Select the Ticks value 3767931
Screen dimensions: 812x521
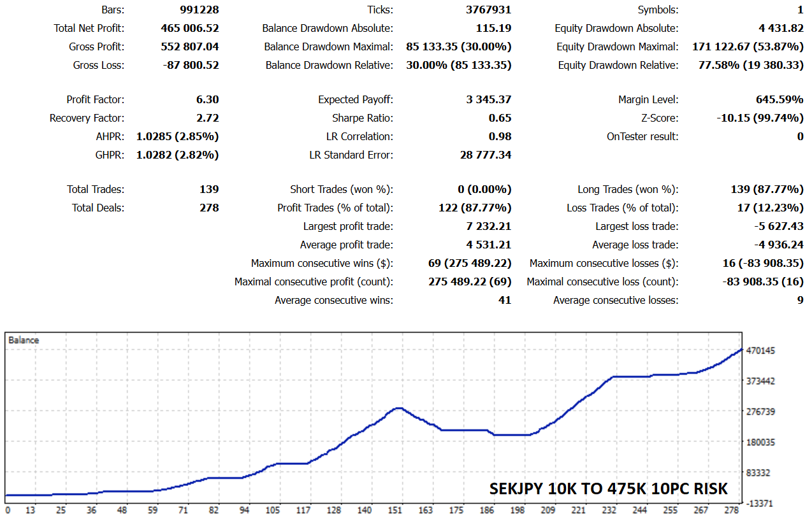pyautogui.click(x=489, y=10)
